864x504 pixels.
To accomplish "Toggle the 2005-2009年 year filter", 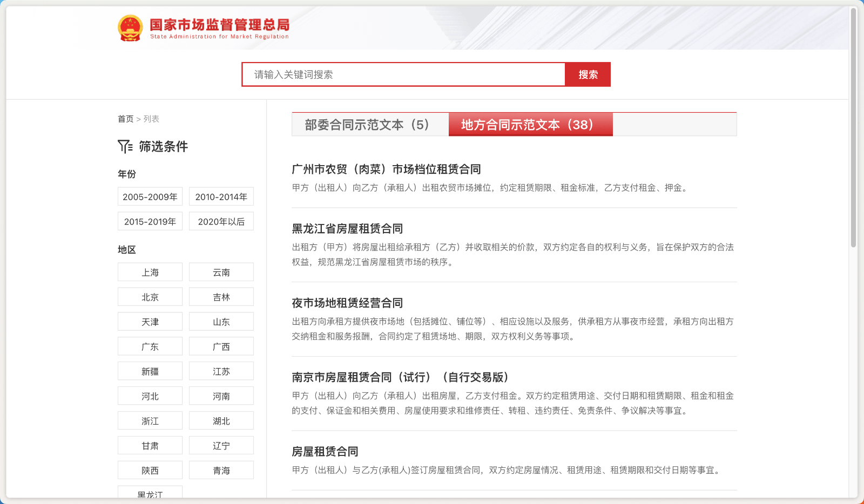I will point(150,196).
